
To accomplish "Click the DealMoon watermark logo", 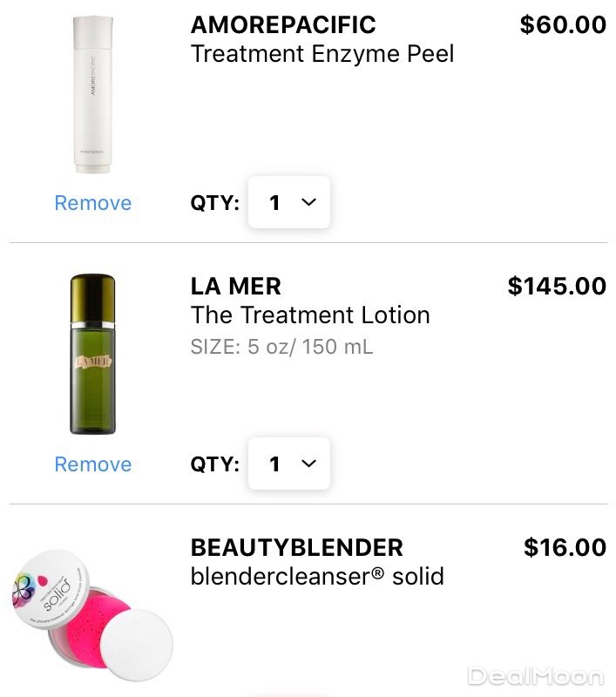I will point(535,675).
